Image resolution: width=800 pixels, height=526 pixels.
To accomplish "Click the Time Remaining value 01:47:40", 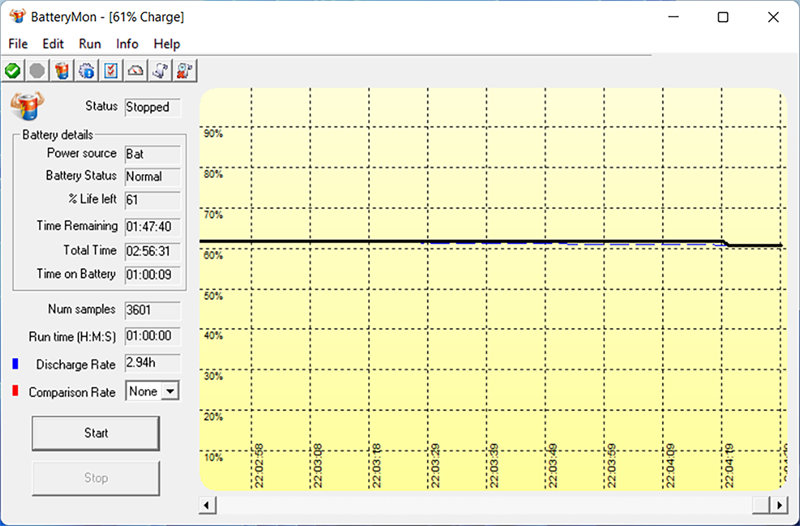I will (x=153, y=227).
